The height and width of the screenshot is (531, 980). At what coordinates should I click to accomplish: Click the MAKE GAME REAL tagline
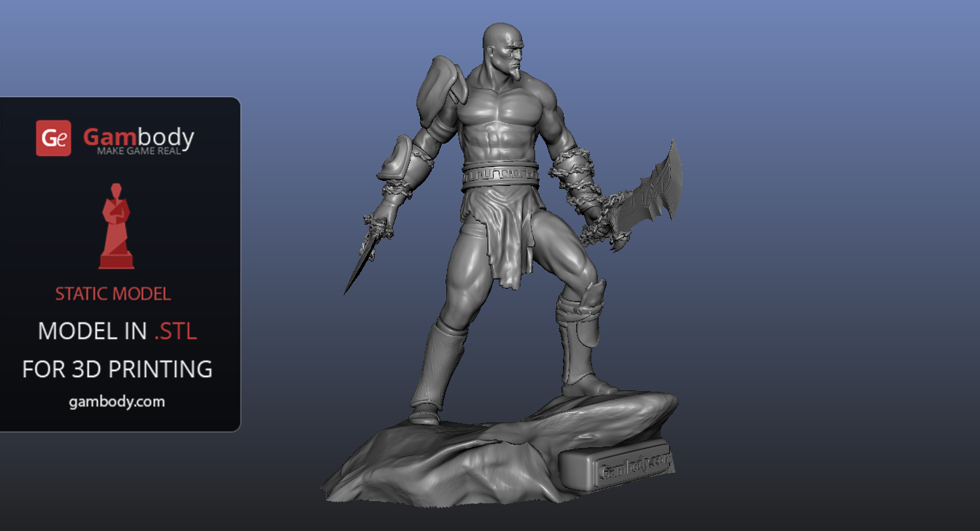(x=144, y=150)
